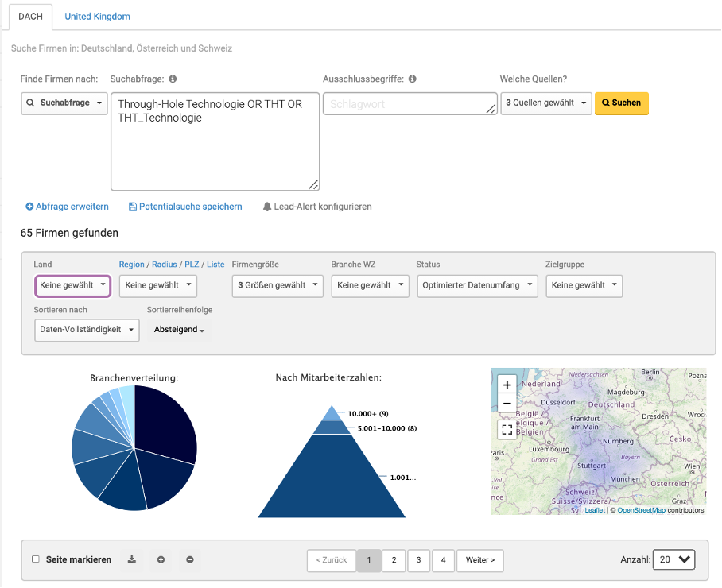This screenshot has height=588, width=722.
Task: Click the Weiter next page button
Action: coord(480,560)
